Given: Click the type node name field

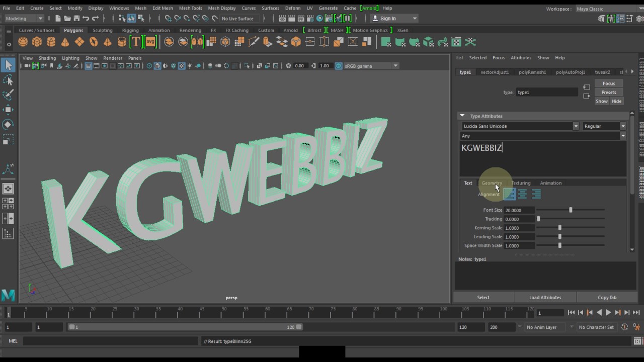Looking at the screenshot, I should 547,93.
